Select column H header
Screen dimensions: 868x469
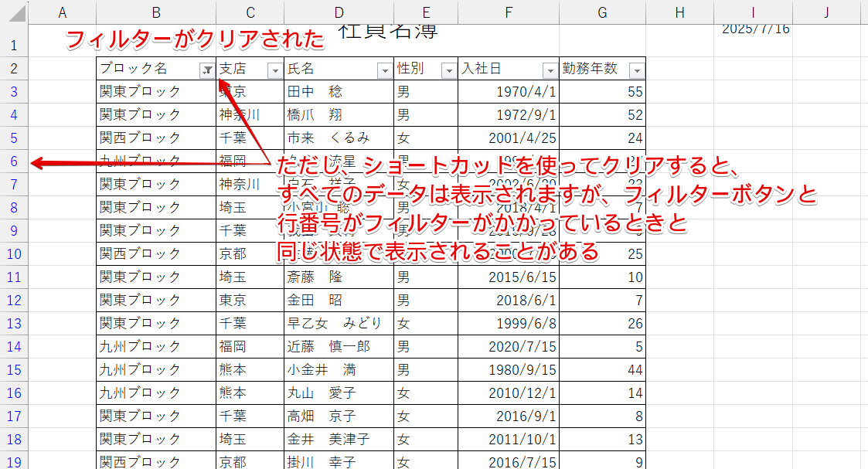(x=679, y=12)
